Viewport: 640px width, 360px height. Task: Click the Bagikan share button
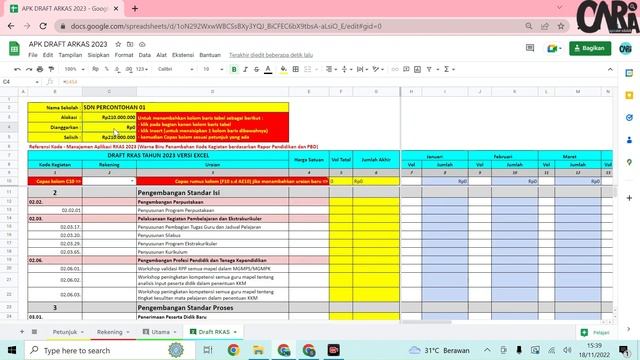click(x=590, y=48)
